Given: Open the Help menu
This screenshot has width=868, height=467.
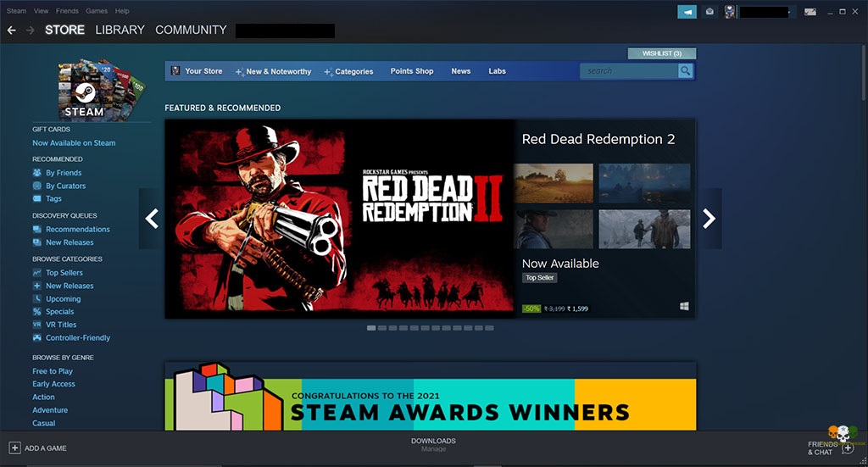Looking at the screenshot, I should [122, 11].
